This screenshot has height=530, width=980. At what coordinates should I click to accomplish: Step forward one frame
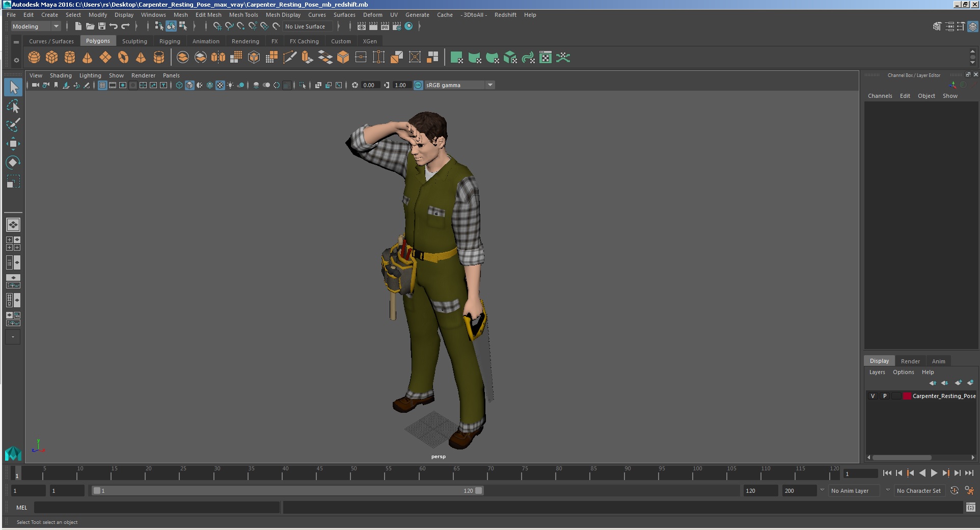958,473
